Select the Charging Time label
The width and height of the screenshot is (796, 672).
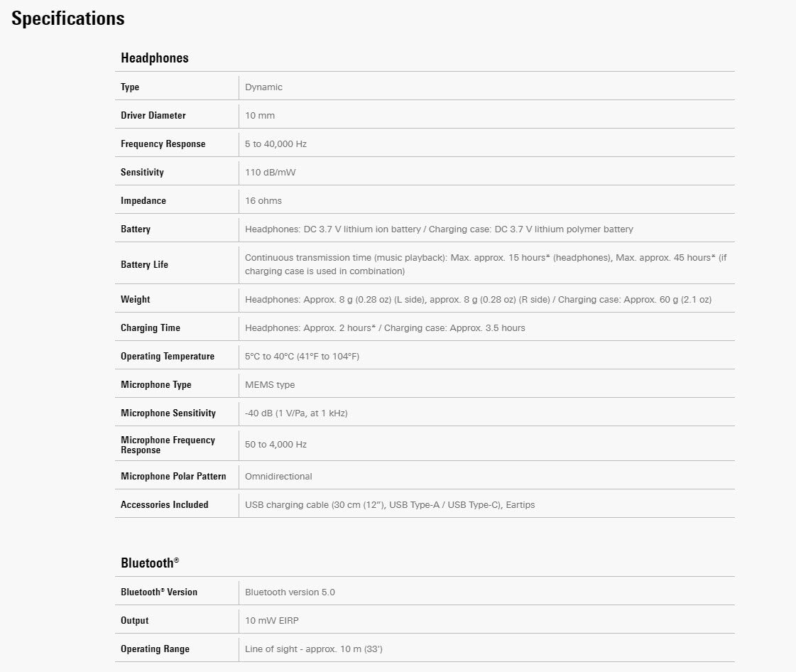[151, 327]
